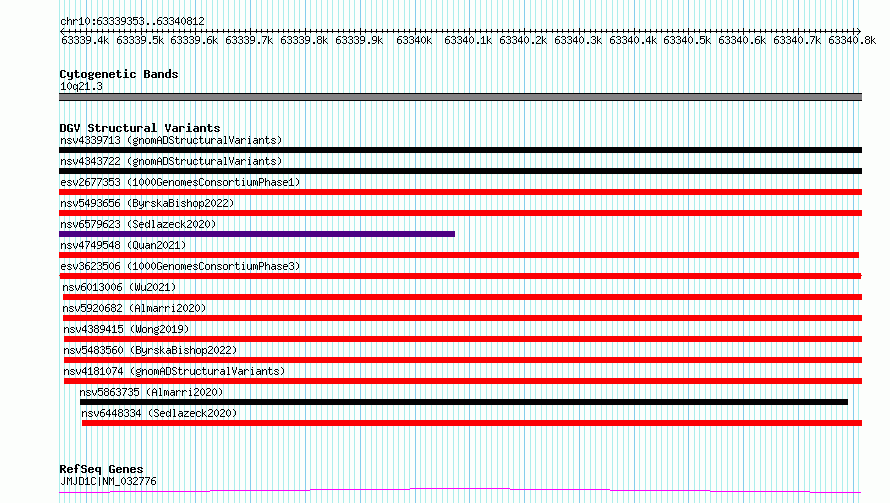The image size is (890, 503).
Task: Click the 63339.4k ruler tick label
Action: pyautogui.click(x=85, y=40)
